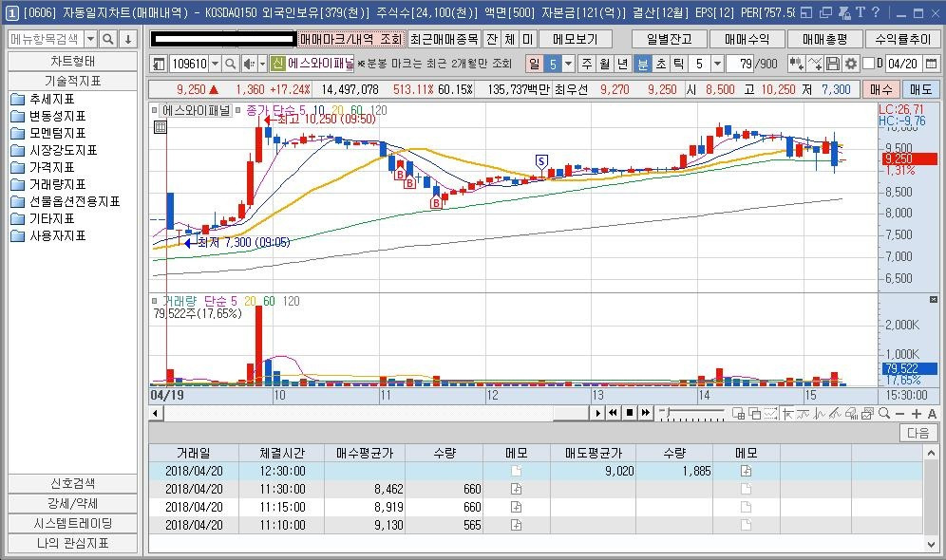Select the 틱 tick period toggle
The width and height of the screenshot is (946, 560).
click(x=679, y=64)
